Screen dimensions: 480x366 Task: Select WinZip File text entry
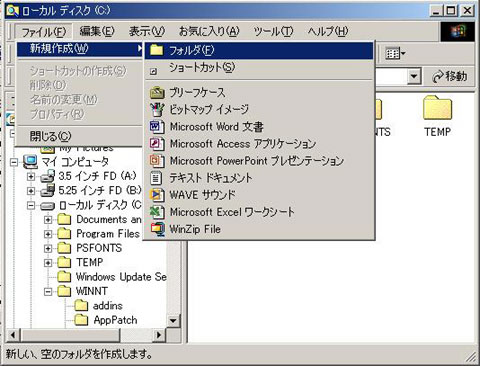tap(195, 229)
